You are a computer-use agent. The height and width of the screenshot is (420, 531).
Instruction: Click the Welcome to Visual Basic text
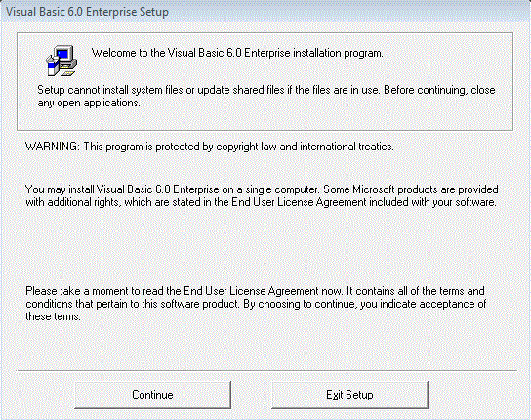pos(237,53)
